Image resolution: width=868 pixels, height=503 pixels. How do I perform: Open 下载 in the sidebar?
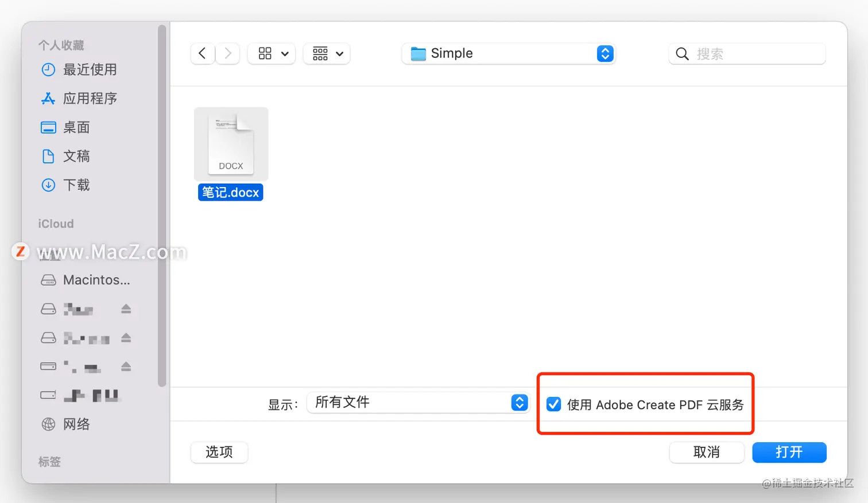click(76, 185)
